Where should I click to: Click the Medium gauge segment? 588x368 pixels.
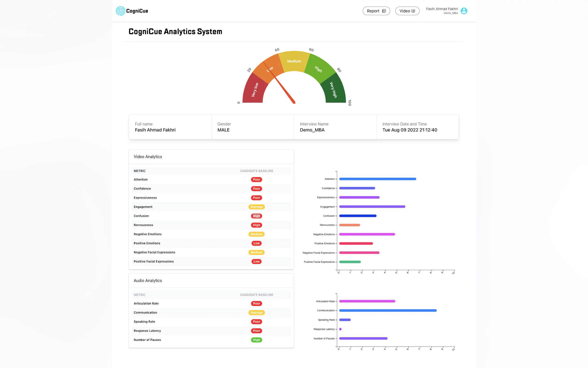tap(294, 61)
